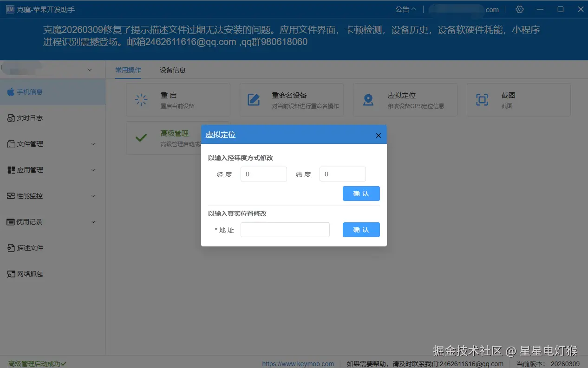Switch to the 设备信息 tab

172,70
